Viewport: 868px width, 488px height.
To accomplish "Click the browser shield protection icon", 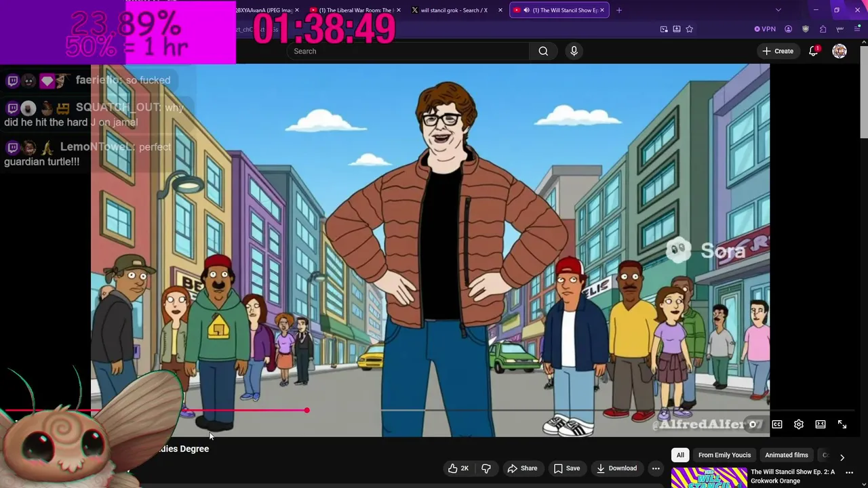I will coord(806,29).
